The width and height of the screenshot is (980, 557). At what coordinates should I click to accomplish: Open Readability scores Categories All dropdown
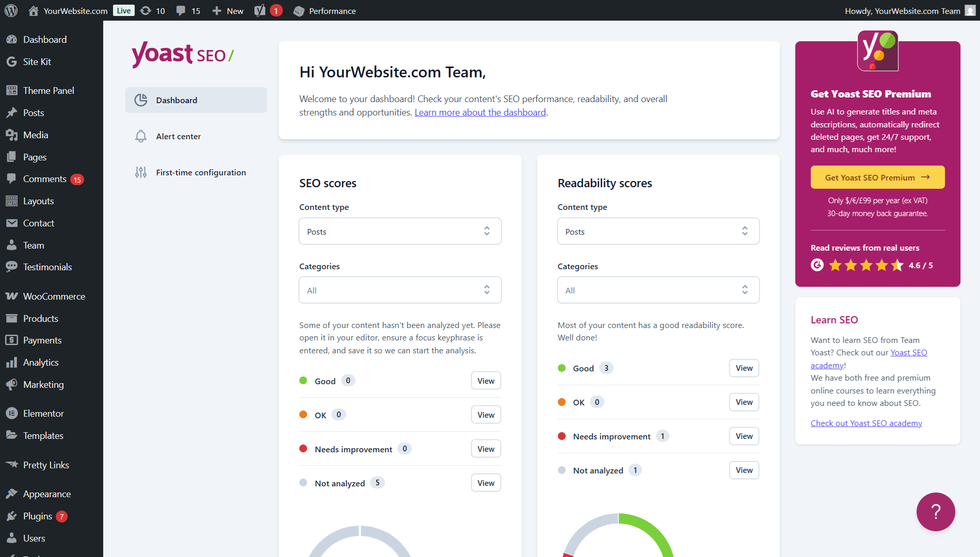(x=658, y=290)
